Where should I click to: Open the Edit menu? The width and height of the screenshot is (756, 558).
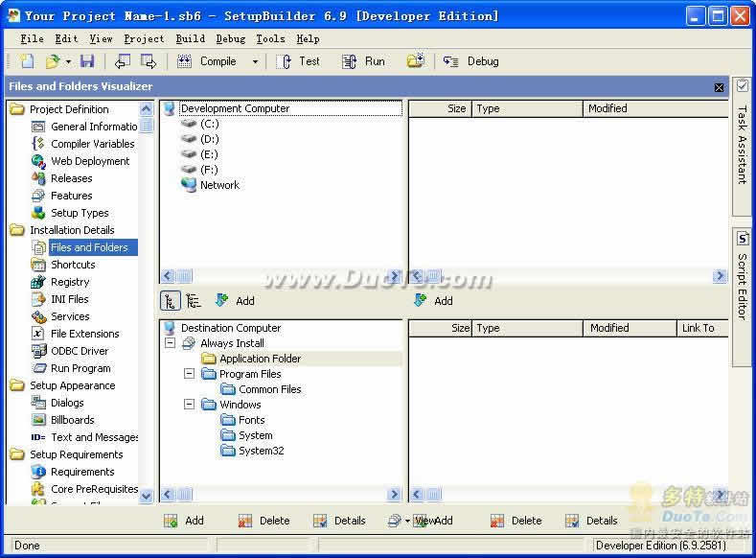(x=66, y=38)
